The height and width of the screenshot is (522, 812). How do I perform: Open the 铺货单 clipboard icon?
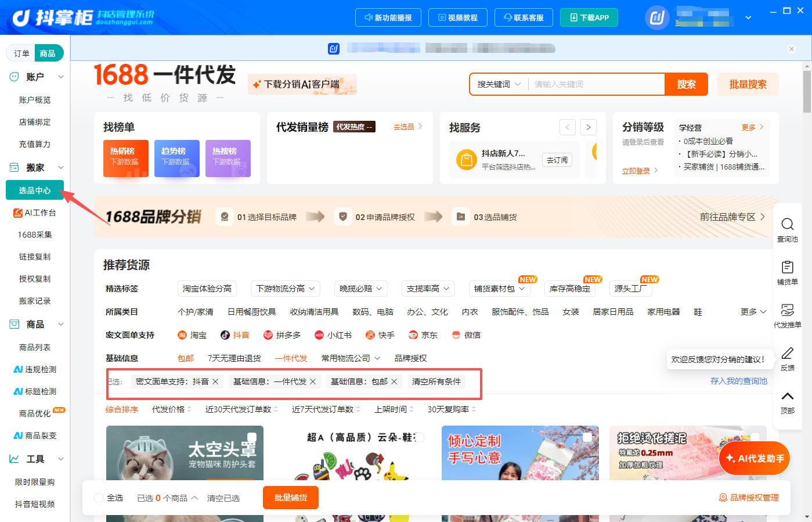[787, 267]
